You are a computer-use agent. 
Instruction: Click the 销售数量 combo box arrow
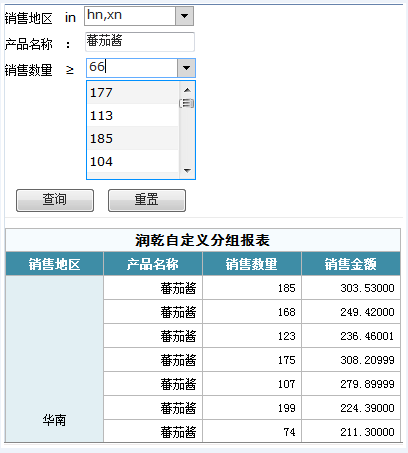point(186,68)
